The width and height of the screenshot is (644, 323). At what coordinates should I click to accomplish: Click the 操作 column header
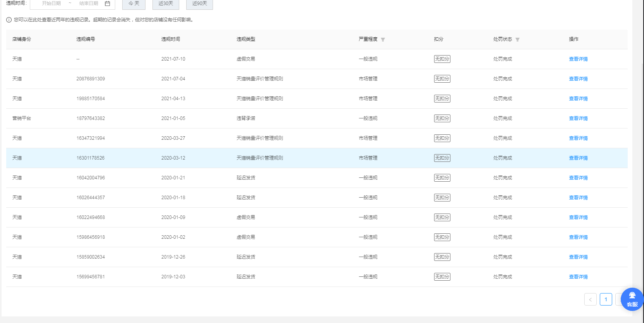click(x=574, y=39)
